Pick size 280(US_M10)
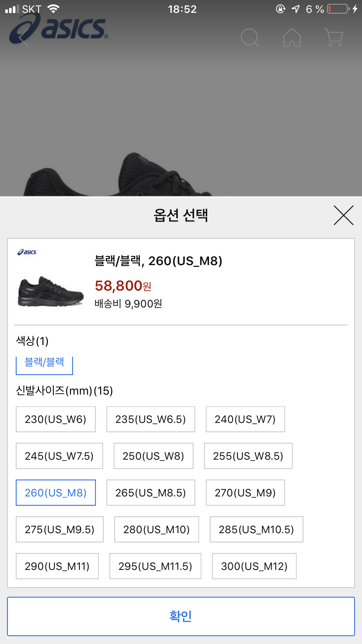This screenshot has width=362, height=644. click(157, 529)
